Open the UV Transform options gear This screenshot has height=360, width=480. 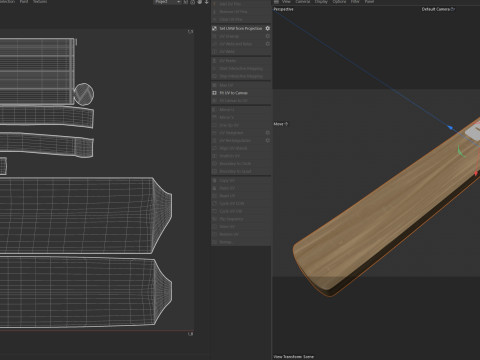click(267, 133)
